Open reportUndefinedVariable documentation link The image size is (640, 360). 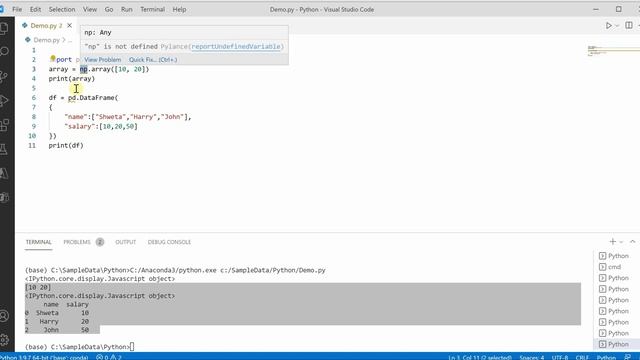click(236, 47)
